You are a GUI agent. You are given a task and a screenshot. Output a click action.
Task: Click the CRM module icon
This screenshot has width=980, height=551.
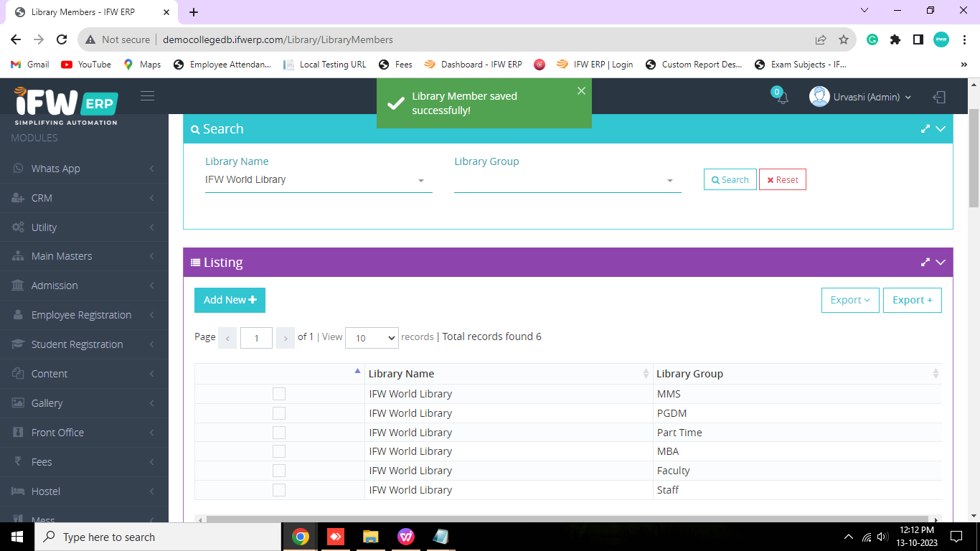pyautogui.click(x=18, y=198)
